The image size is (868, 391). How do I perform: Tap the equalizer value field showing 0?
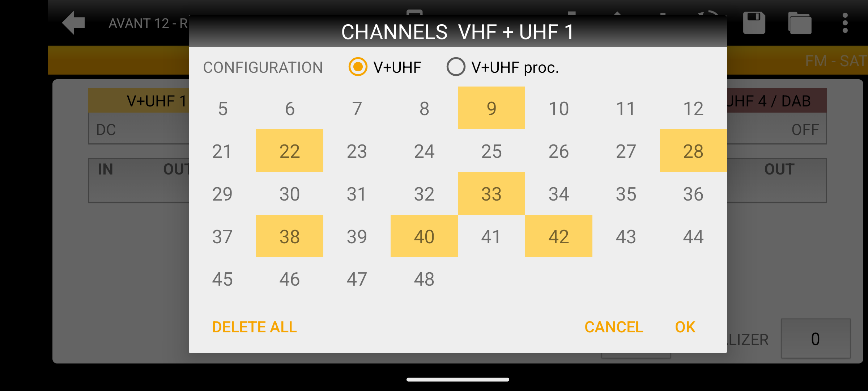click(815, 339)
